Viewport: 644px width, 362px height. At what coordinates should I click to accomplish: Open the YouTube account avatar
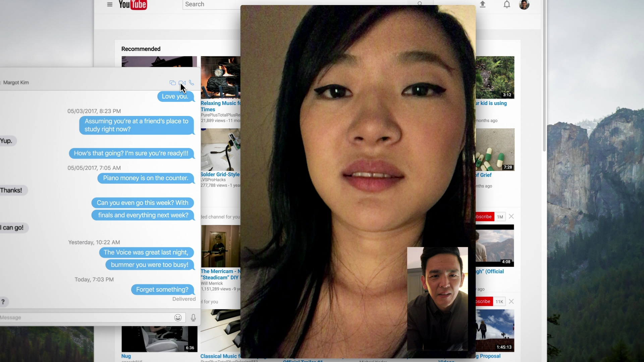pyautogui.click(x=524, y=4)
